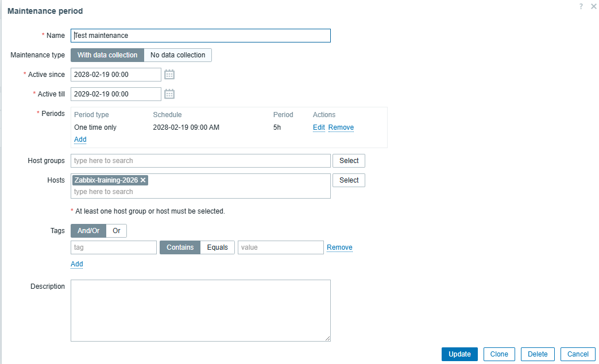Focus the Host groups search field

(200, 161)
